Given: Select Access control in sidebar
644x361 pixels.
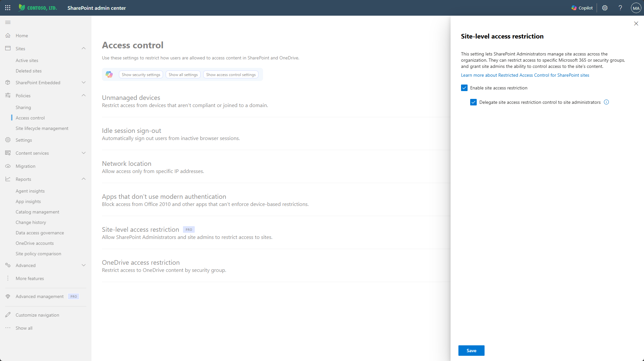Looking at the screenshot, I should pos(30,118).
